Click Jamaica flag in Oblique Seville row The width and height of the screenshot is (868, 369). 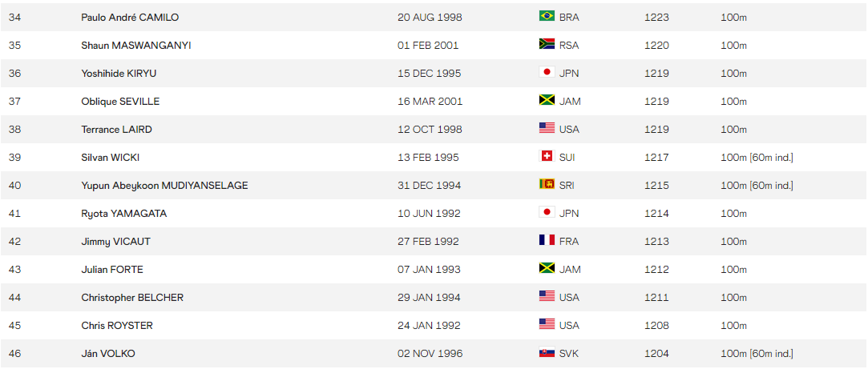point(547,100)
